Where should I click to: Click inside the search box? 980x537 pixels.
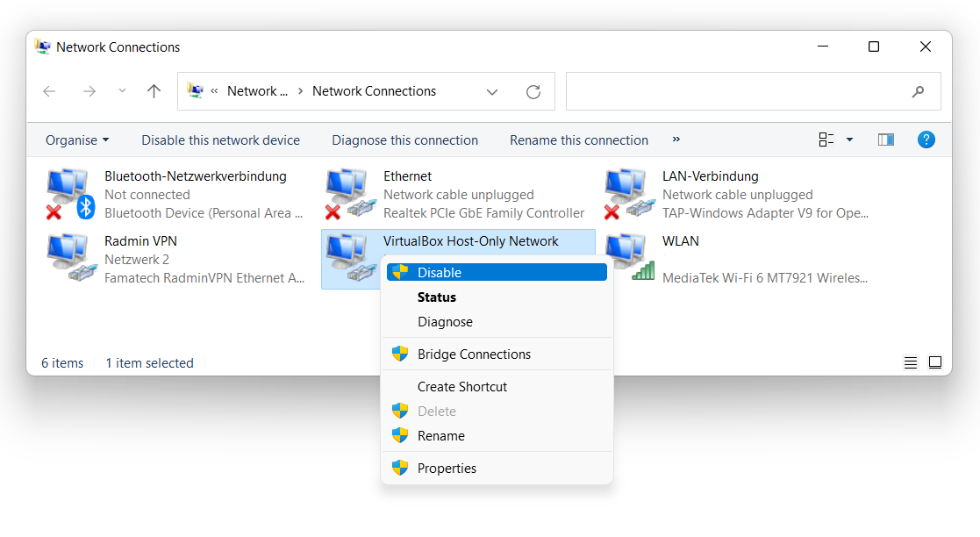pos(737,91)
